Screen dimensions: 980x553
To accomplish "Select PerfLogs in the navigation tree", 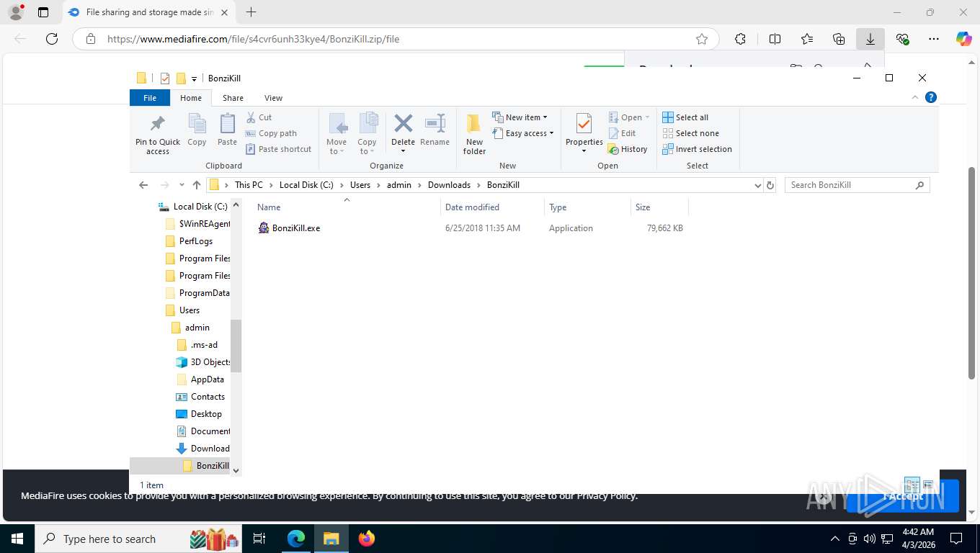I will tap(196, 241).
